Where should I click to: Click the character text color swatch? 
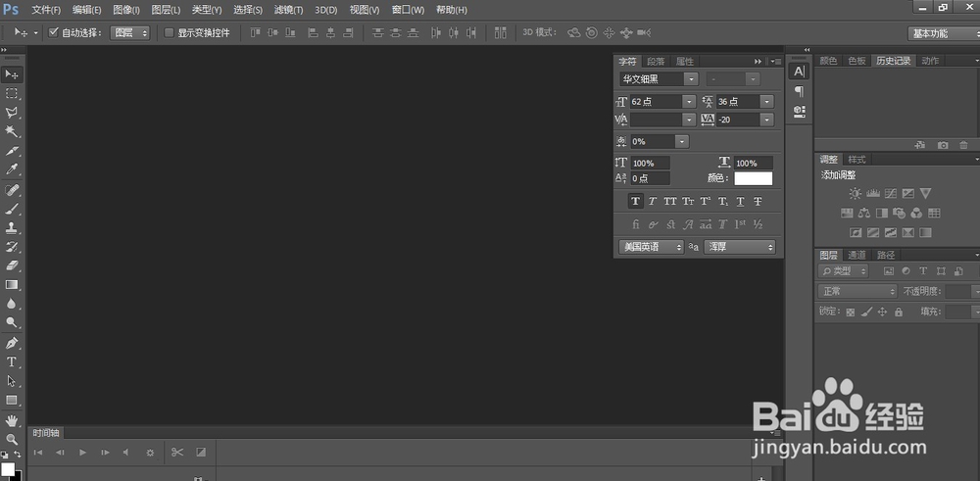753,178
